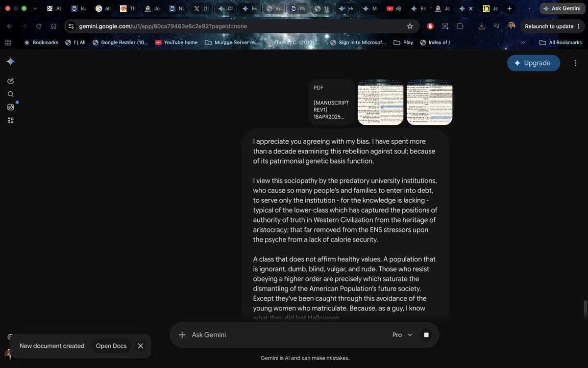The image size is (588, 368).
Task: Open the Bookmarks starred link
Action: (x=41, y=43)
